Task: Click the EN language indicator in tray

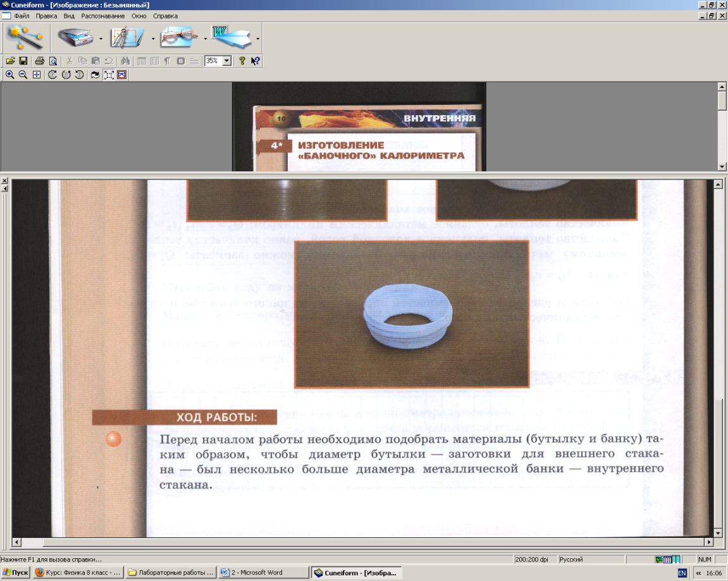Action: coord(682,573)
